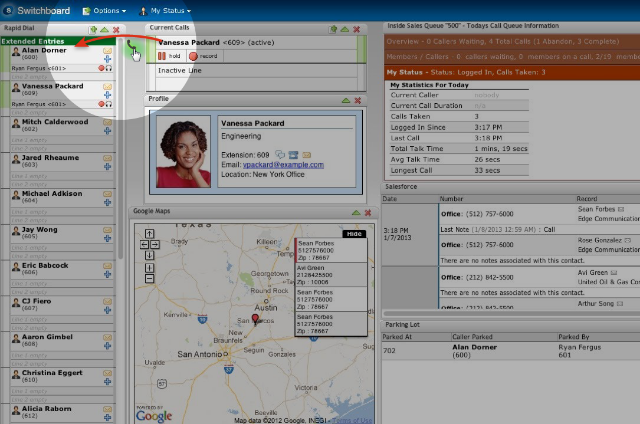This screenshot has height=424, width=640.
Task: Click plus icon for Eric Babcock
Action: [x=107, y=274]
